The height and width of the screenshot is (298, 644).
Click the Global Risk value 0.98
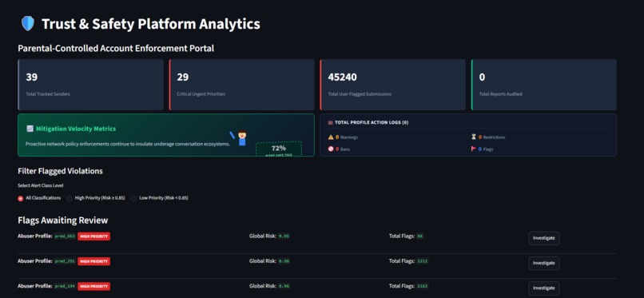coord(284,261)
